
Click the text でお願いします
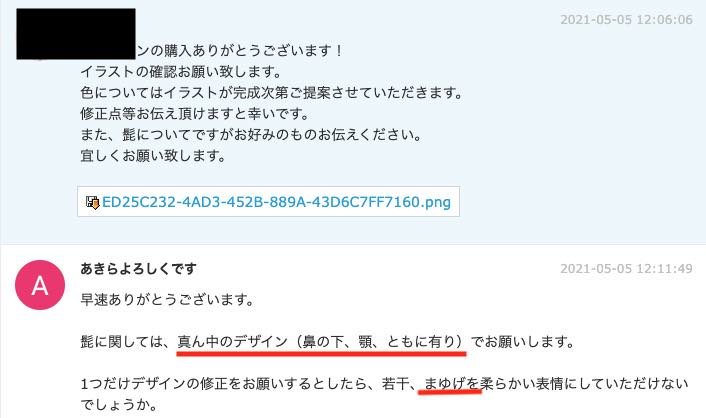[522, 342]
